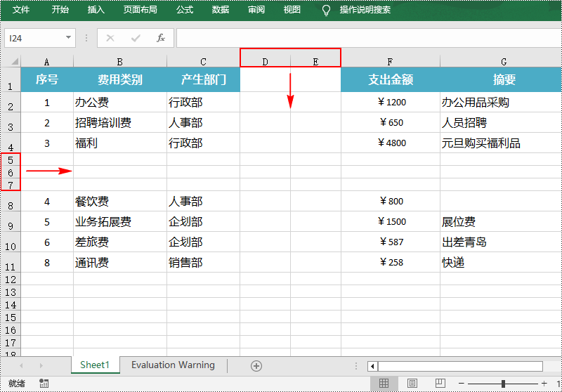Viewport: 562px width, 392px height.
Task: Select column A header
Action: pyautogui.click(x=47, y=62)
